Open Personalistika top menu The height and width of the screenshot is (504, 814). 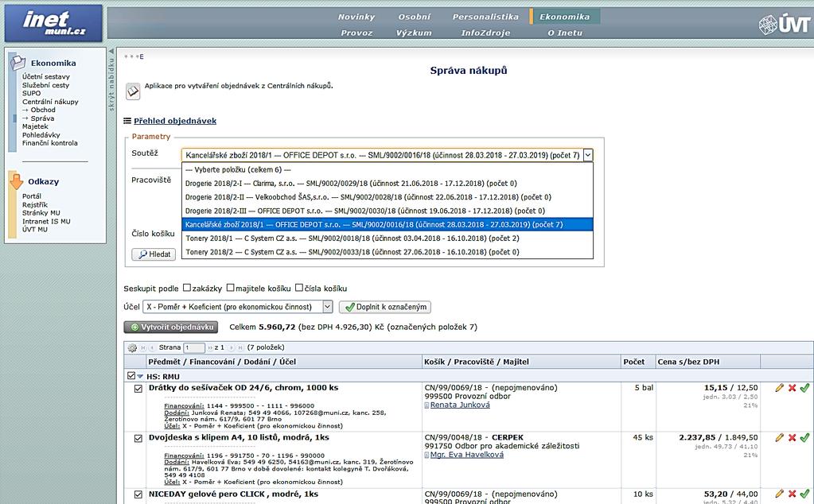485,17
